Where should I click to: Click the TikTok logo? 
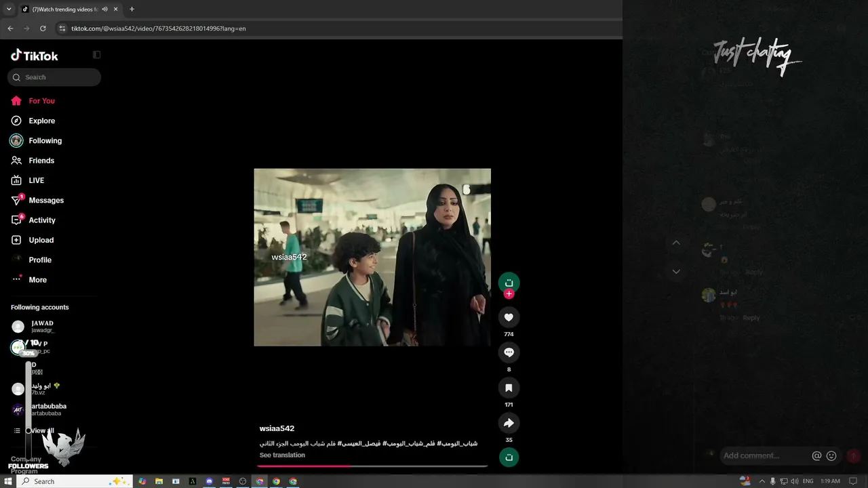tap(35, 56)
